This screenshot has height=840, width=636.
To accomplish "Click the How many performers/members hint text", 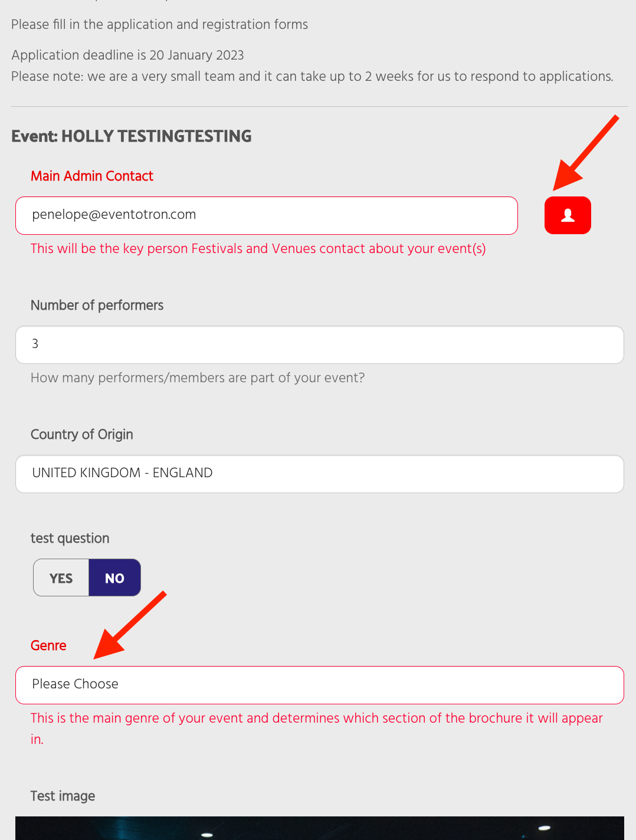I will (198, 378).
